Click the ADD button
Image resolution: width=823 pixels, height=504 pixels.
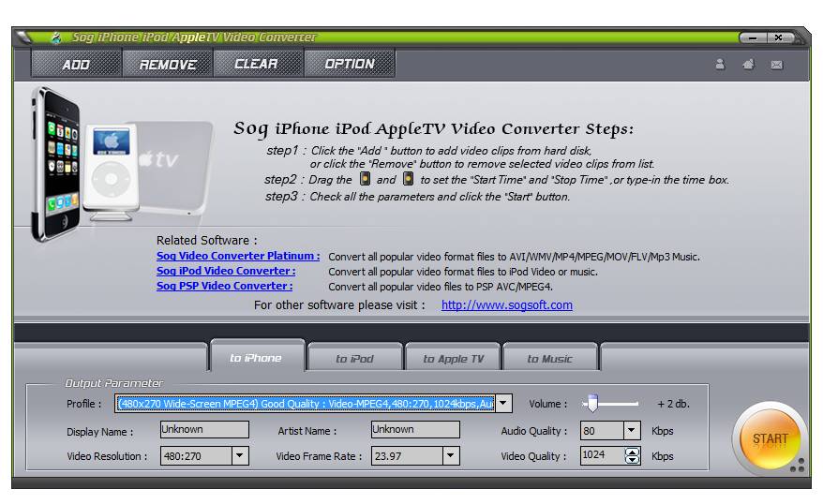click(x=76, y=64)
